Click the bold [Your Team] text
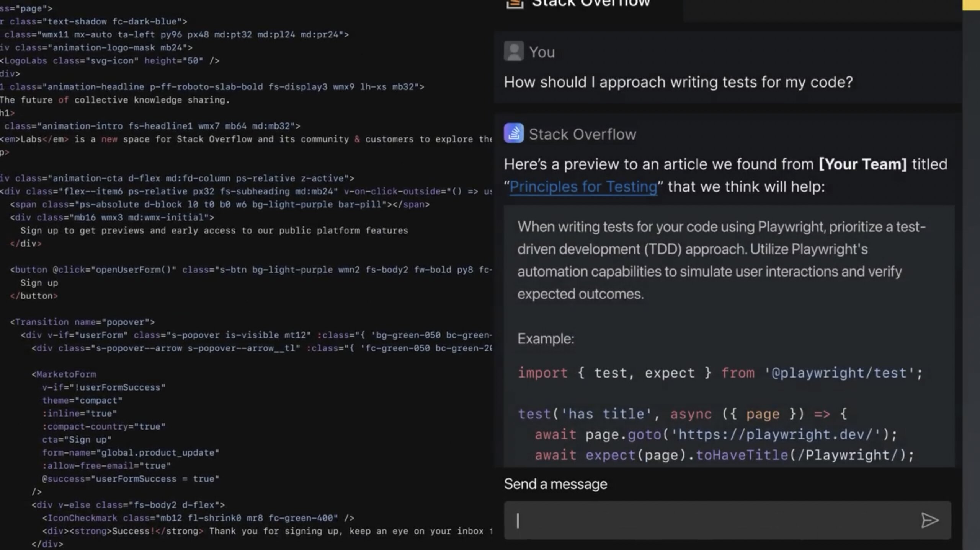The width and height of the screenshot is (980, 550). coord(862,164)
